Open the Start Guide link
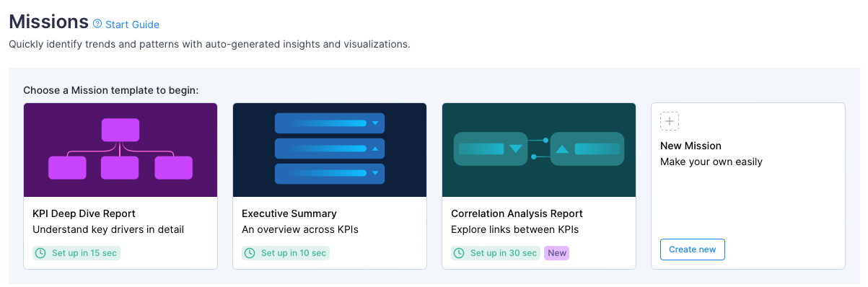The height and width of the screenshot is (287, 868). coord(132,25)
